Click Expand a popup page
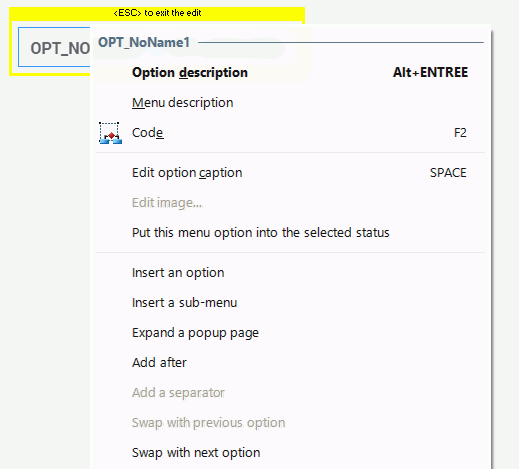Screen dimensions: 519x469 click(x=290, y=333)
